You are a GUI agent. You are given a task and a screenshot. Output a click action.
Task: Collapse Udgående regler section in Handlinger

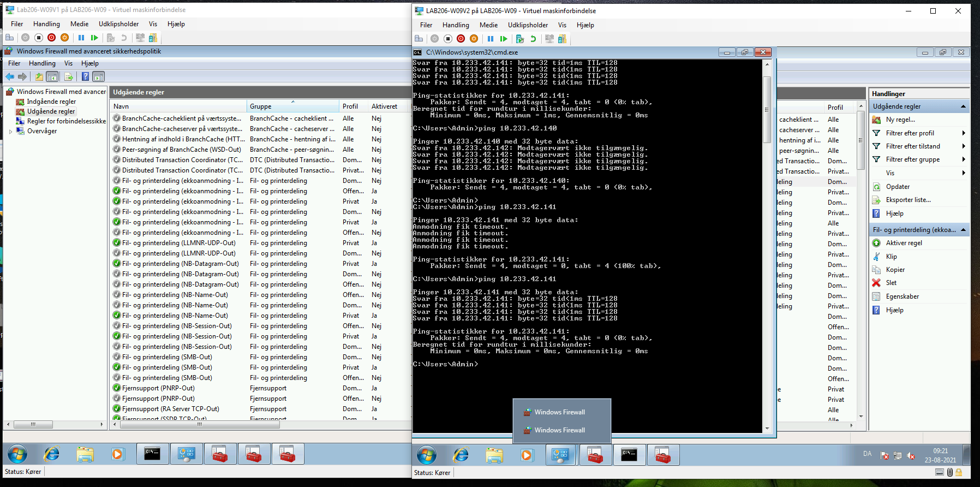[x=963, y=106]
